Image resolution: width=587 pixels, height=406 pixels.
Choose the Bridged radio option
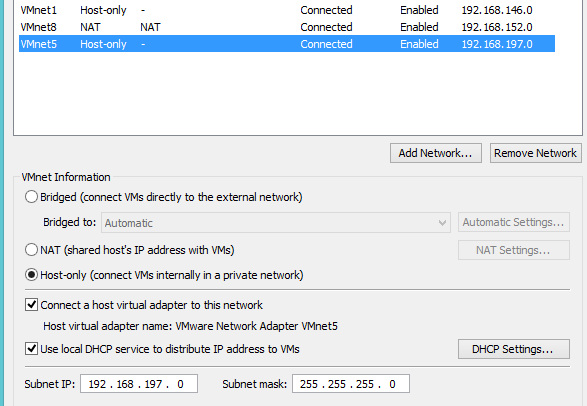tap(31, 197)
